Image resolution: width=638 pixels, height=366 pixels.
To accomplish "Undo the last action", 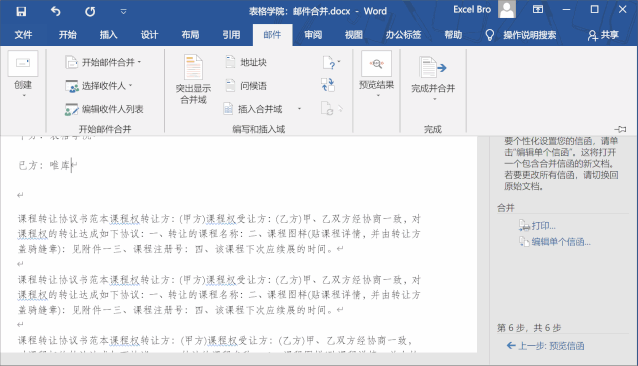I will pos(56,11).
